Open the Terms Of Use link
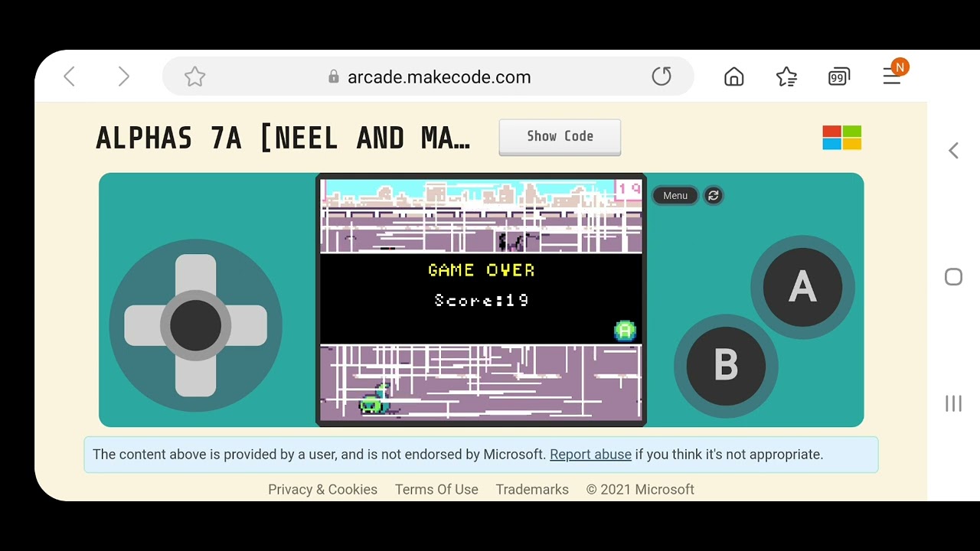Viewport: 980px width, 551px height. point(436,490)
